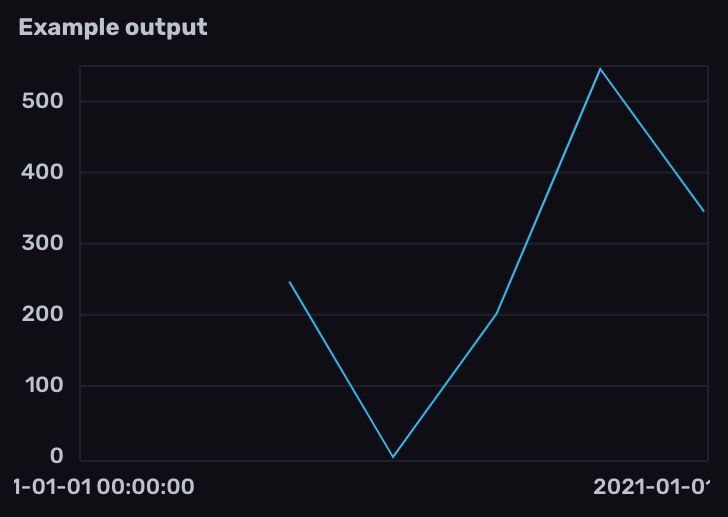Click the lowest data point near zero
728x517 pixels.
pyautogui.click(x=393, y=457)
